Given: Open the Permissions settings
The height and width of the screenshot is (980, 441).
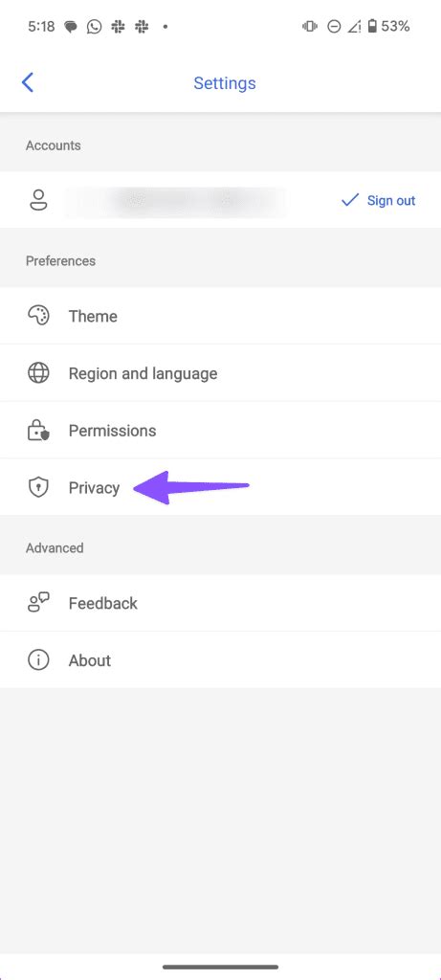Looking at the screenshot, I should point(220,431).
